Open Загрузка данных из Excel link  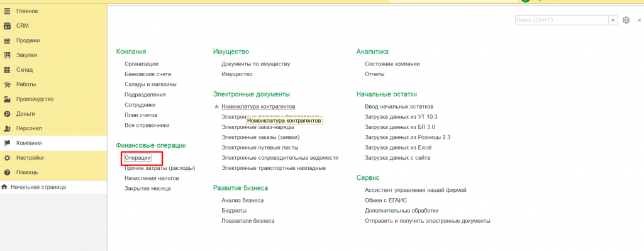tap(398, 147)
